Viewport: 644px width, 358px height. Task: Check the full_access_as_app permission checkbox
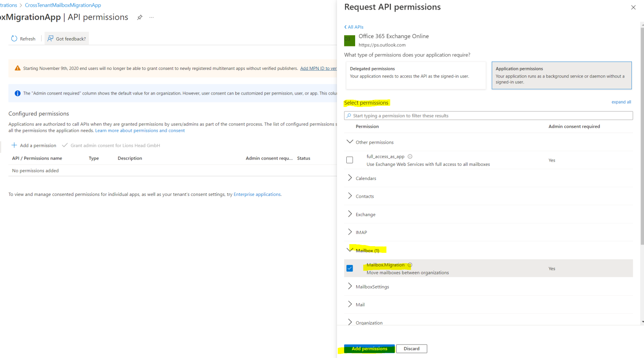[350, 160]
